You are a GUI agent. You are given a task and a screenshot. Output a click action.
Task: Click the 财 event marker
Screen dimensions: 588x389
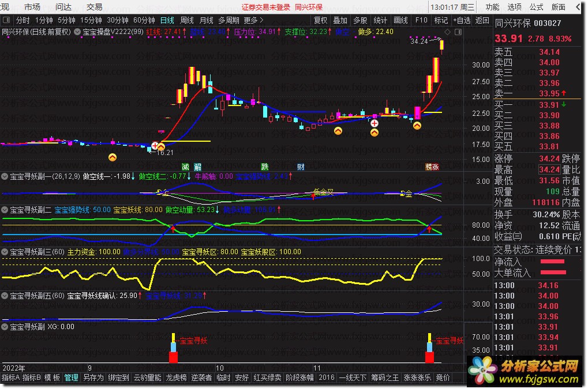[x=301, y=167]
